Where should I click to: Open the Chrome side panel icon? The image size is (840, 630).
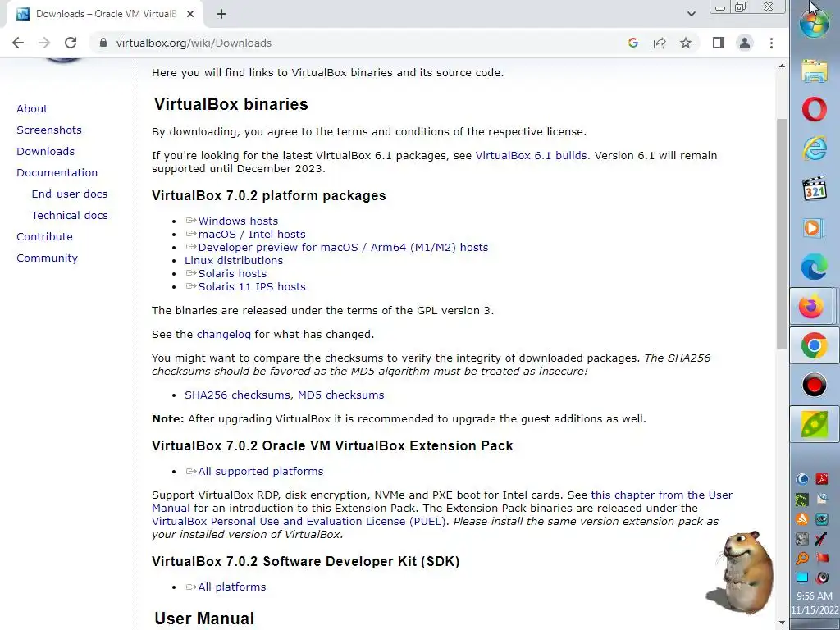tap(719, 43)
